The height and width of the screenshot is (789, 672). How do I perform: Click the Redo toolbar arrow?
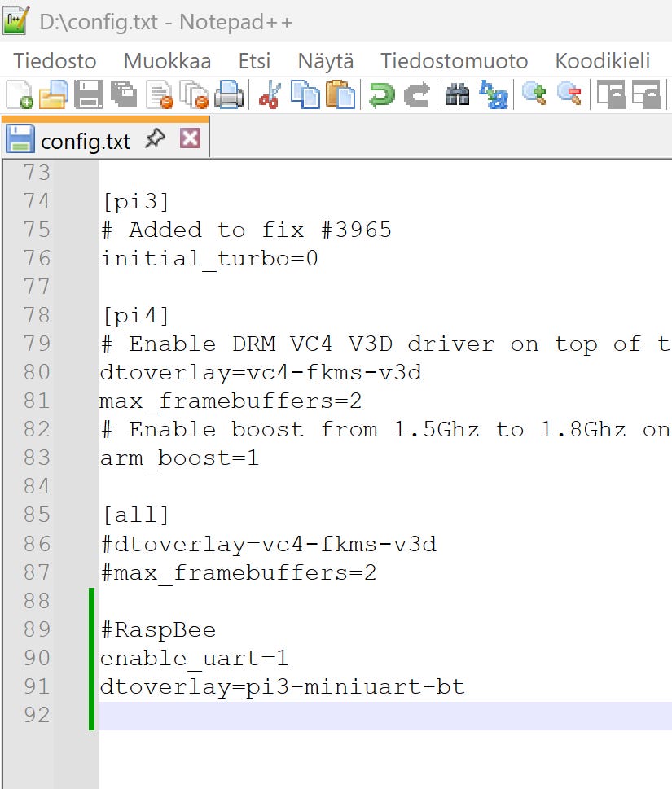417,94
